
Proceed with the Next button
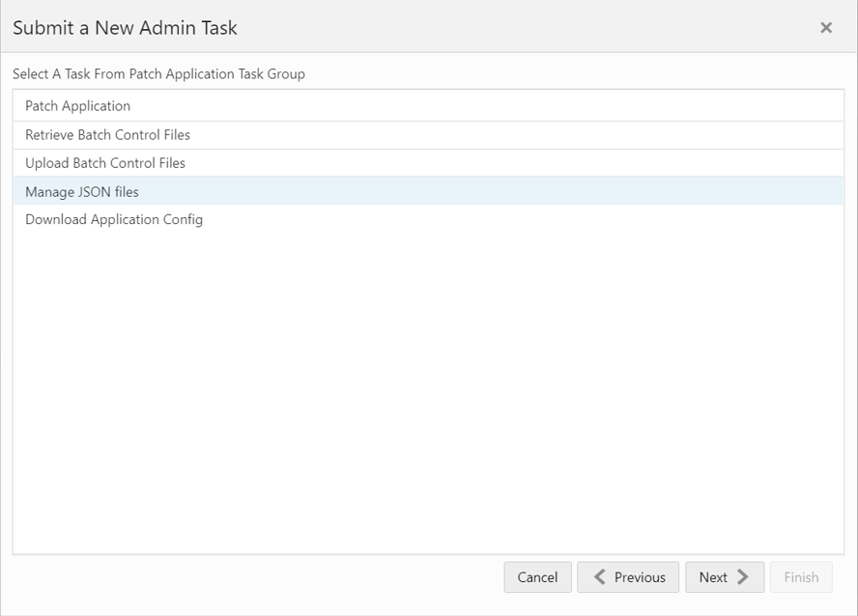pyautogui.click(x=725, y=576)
